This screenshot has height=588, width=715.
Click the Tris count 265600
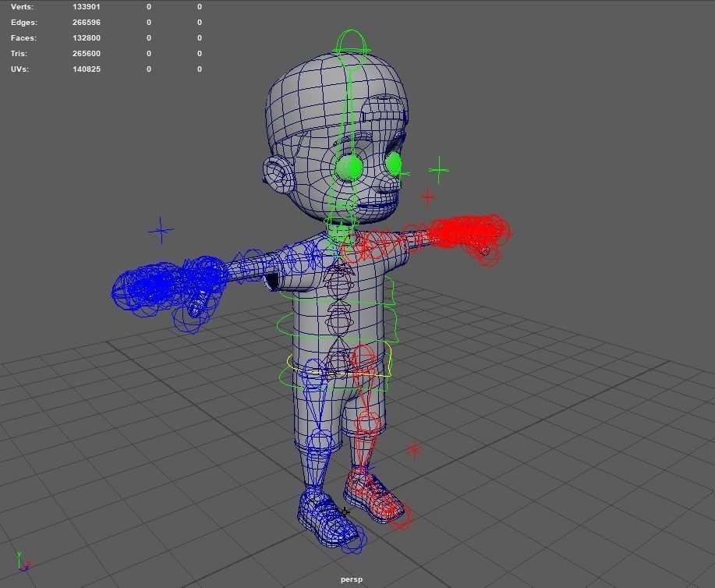point(87,53)
